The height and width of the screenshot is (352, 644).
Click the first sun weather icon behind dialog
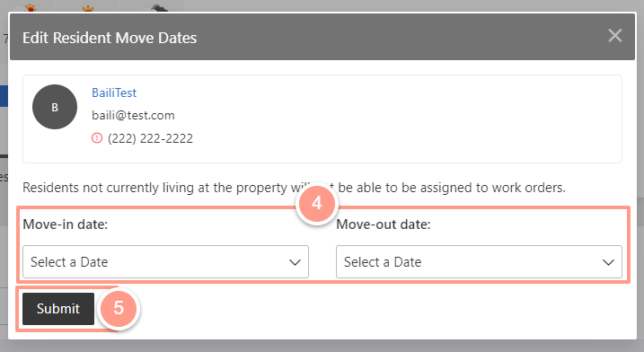pyautogui.click(x=31, y=8)
